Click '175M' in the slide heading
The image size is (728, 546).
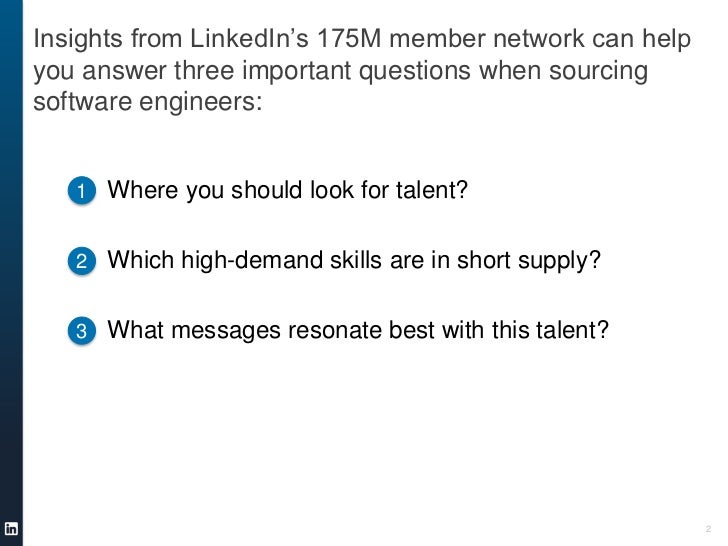point(349,38)
